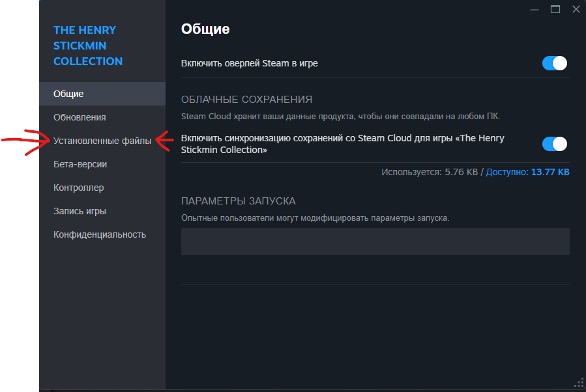Minimize the properties window
The width and height of the screenshot is (586, 392).
coord(535,9)
